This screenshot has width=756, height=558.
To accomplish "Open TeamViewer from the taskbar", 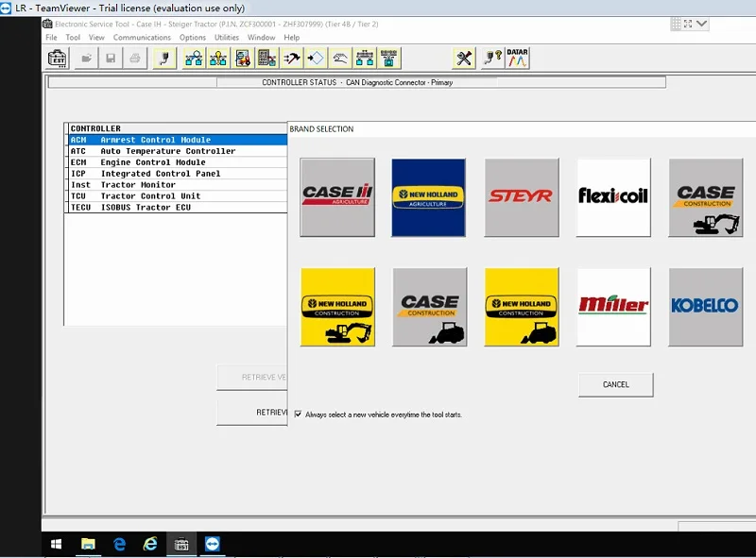I will click(212, 544).
